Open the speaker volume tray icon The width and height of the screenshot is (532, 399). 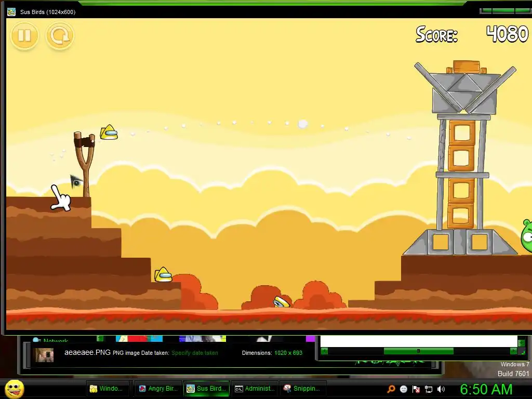(441, 389)
